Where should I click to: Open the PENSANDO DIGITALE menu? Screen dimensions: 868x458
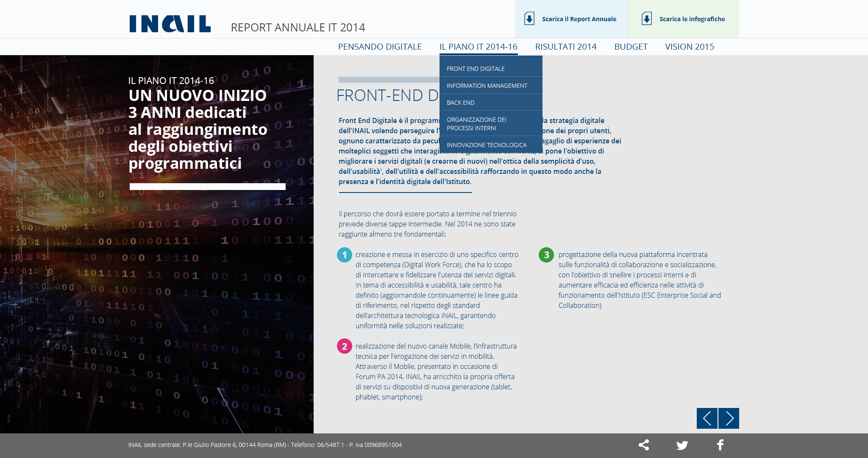[x=380, y=47]
